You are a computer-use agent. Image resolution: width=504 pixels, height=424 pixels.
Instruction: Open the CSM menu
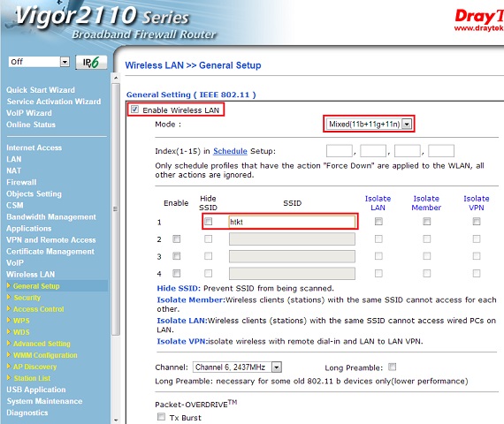pyautogui.click(x=15, y=205)
